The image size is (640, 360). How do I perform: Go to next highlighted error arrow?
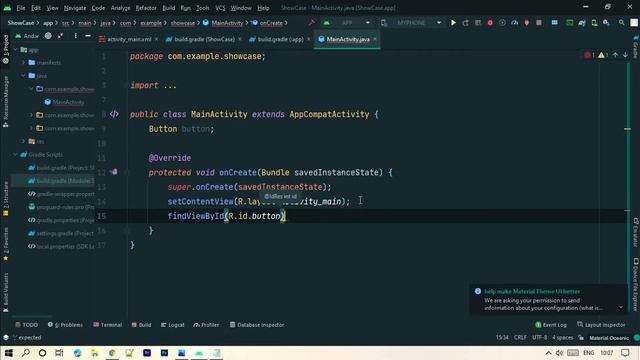click(x=625, y=55)
